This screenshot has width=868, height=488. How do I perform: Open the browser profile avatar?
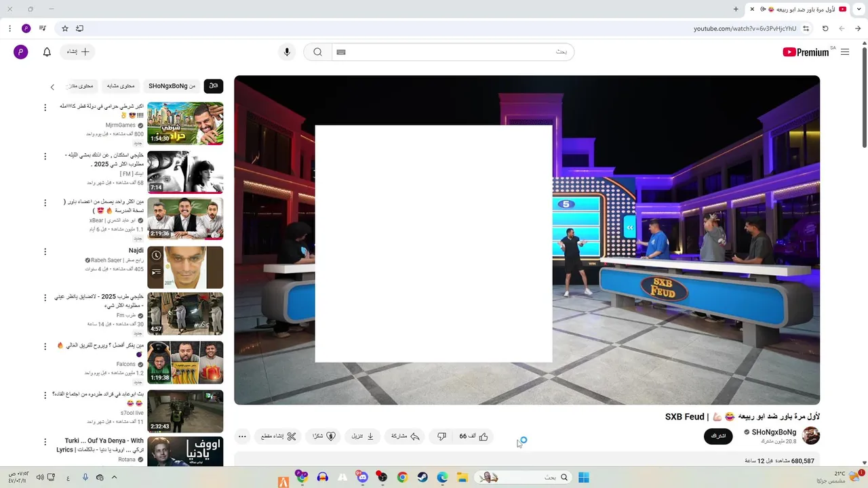pyautogui.click(x=26, y=28)
